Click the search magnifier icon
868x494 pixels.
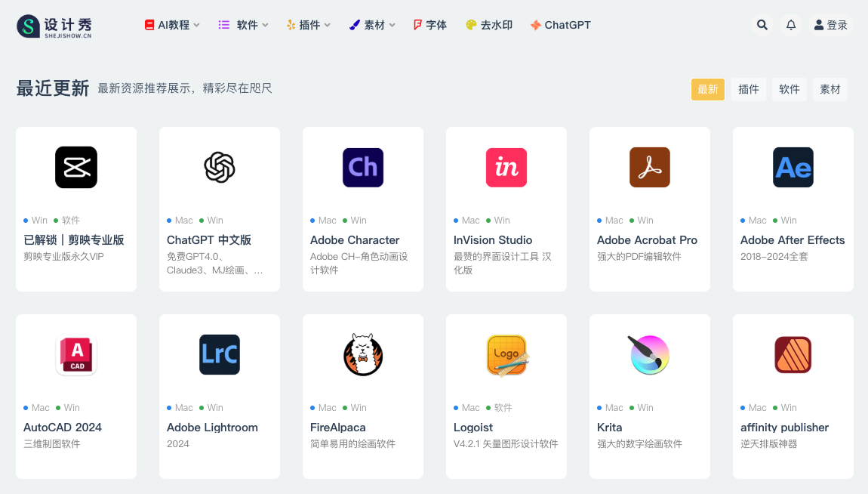pyautogui.click(x=762, y=25)
